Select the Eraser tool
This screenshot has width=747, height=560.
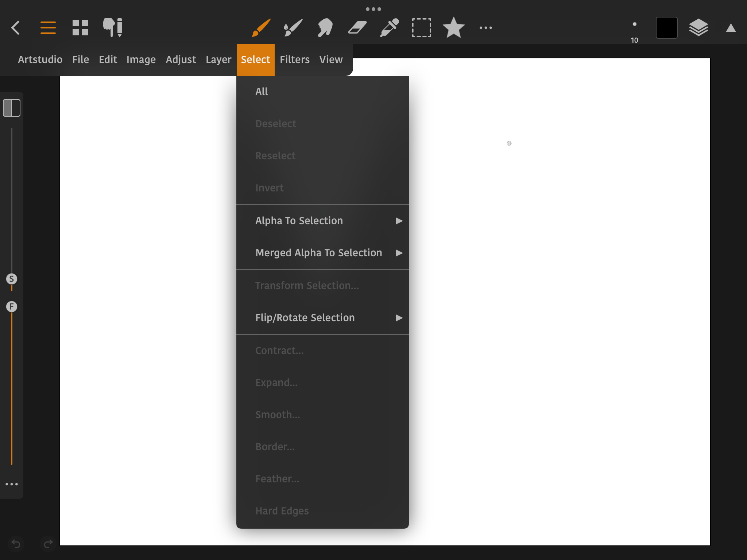click(x=357, y=28)
